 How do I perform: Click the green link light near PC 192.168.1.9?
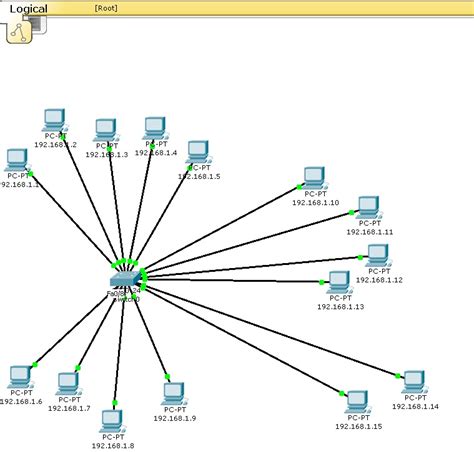pos(167,377)
